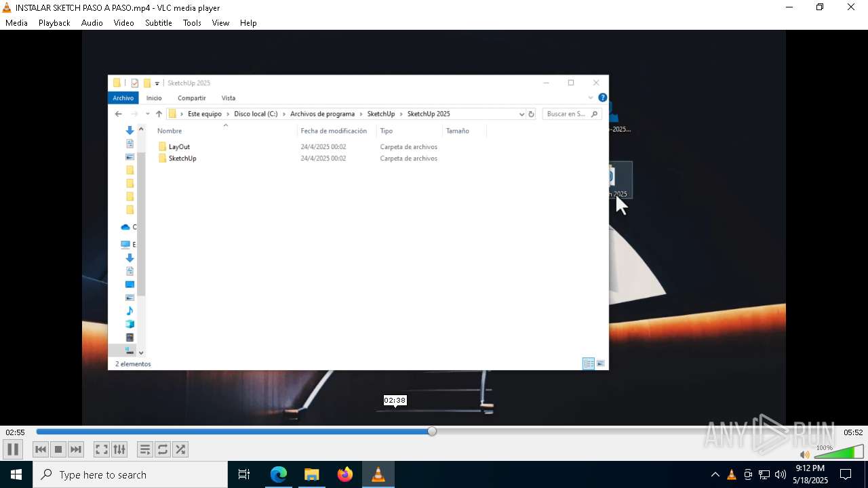Pause the video playback
This screenshot has height=488, width=868.
(x=13, y=449)
